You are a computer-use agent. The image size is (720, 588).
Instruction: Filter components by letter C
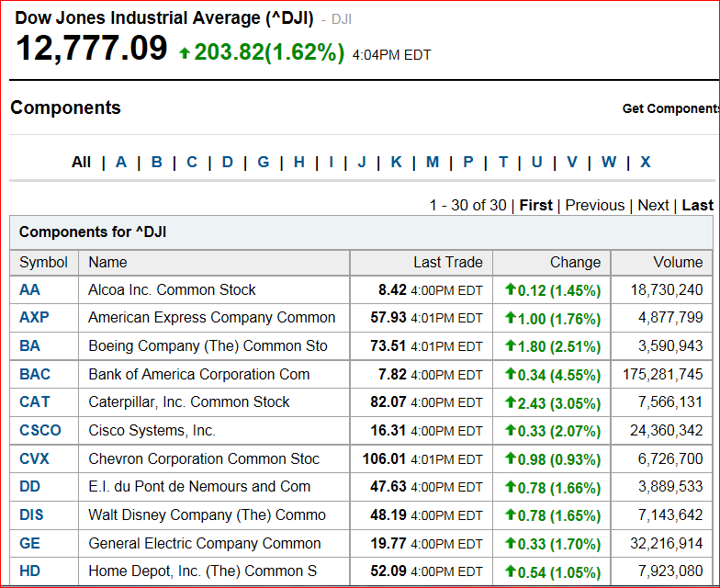[192, 162]
